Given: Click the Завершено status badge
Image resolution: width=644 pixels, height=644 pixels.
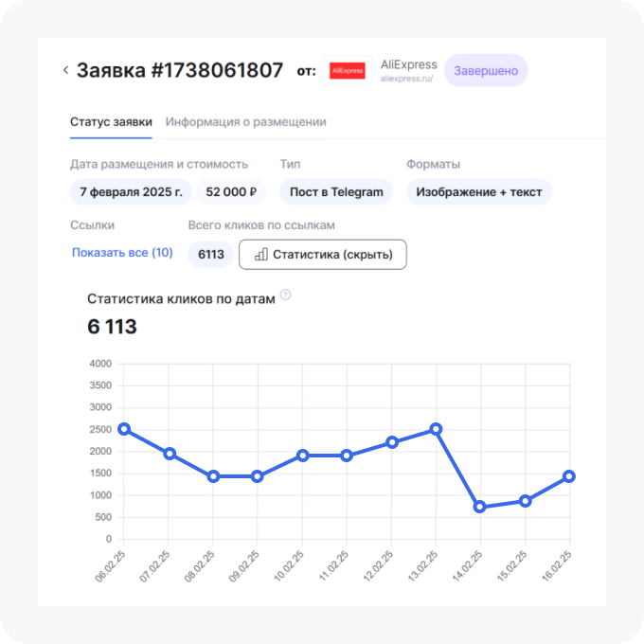Looking at the screenshot, I should click(x=486, y=70).
